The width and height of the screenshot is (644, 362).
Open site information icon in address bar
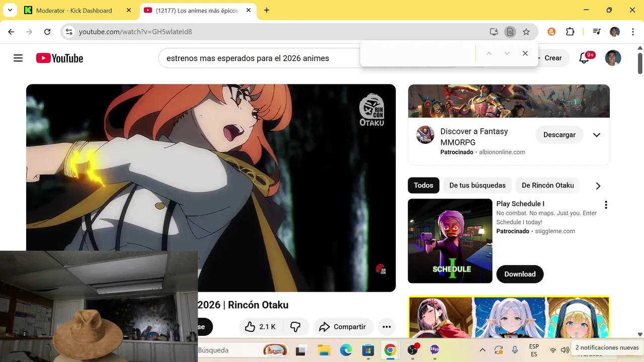(69, 32)
